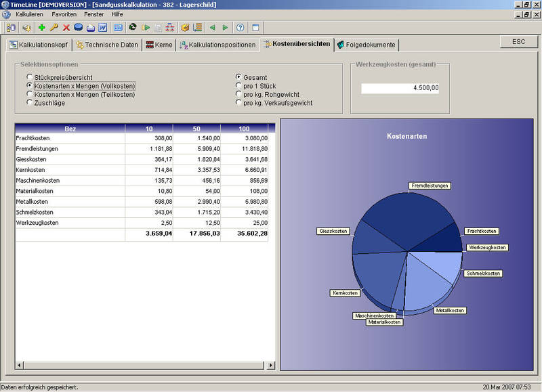The width and height of the screenshot is (542, 392).
Task: Open help with the question mark icon
Action: [240, 28]
